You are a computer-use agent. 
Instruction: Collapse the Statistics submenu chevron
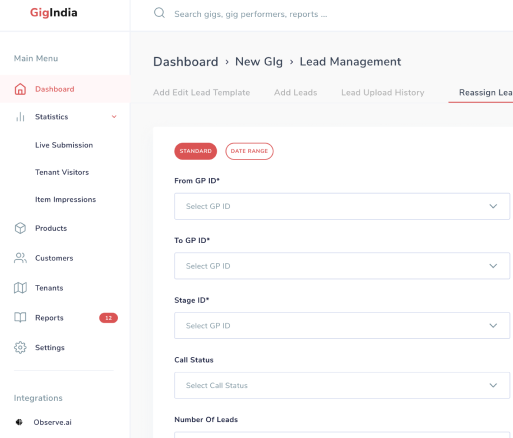[114, 117]
